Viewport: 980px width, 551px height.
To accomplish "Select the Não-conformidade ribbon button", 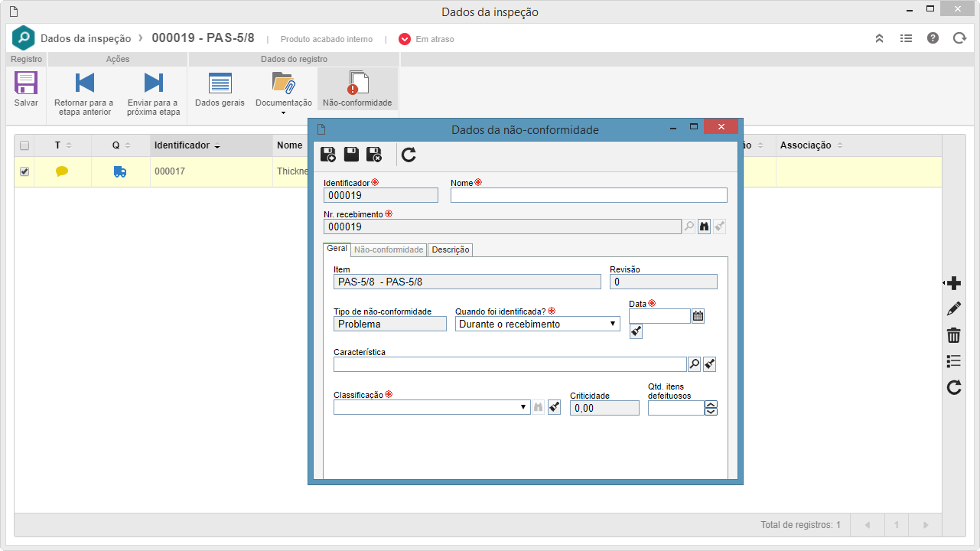I will pyautogui.click(x=357, y=90).
